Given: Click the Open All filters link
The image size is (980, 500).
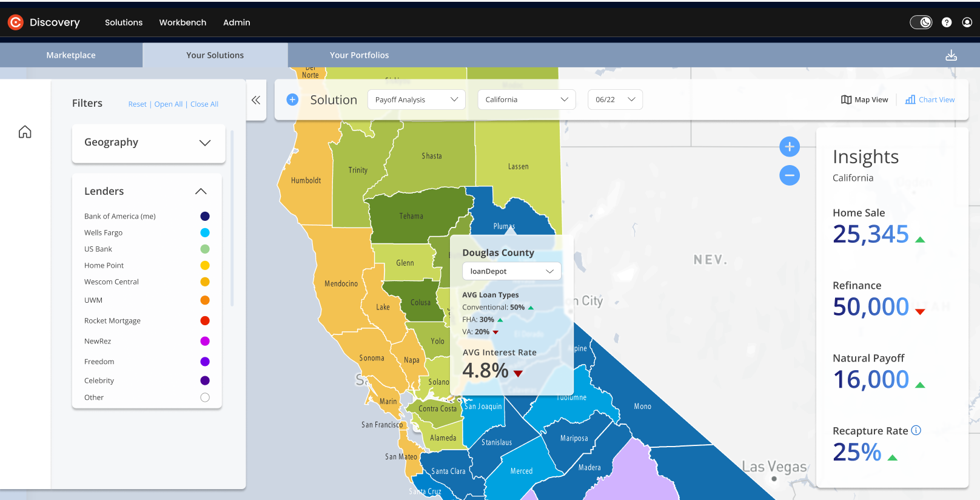Looking at the screenshot, I should coord(169,104).
